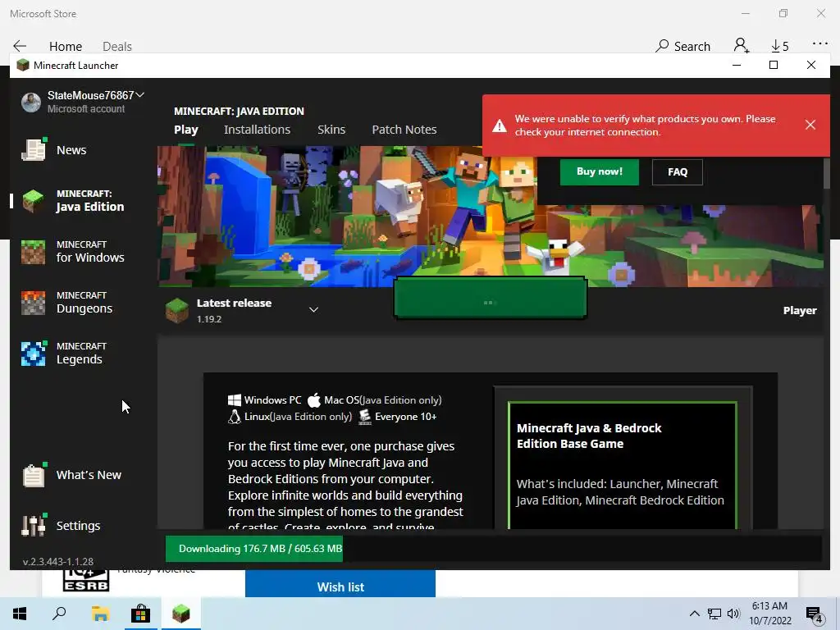
Task: Open the volume tray icon
Action: pos(733,614)
